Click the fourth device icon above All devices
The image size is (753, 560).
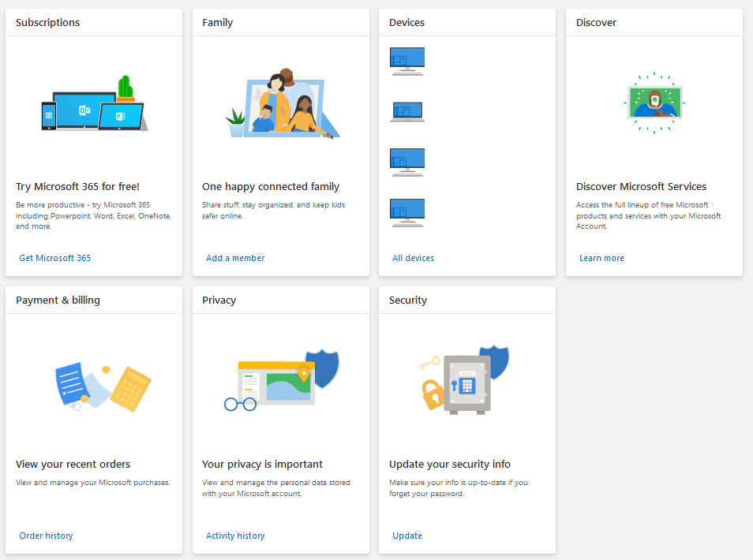coord(407,213)
